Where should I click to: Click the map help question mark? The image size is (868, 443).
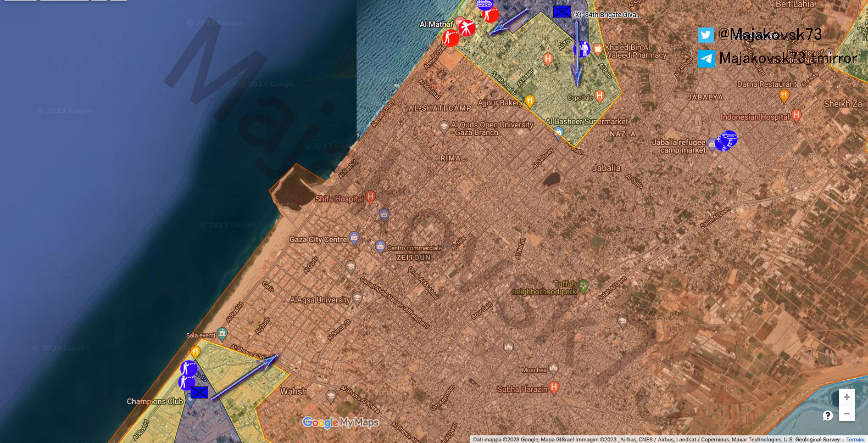828,416
